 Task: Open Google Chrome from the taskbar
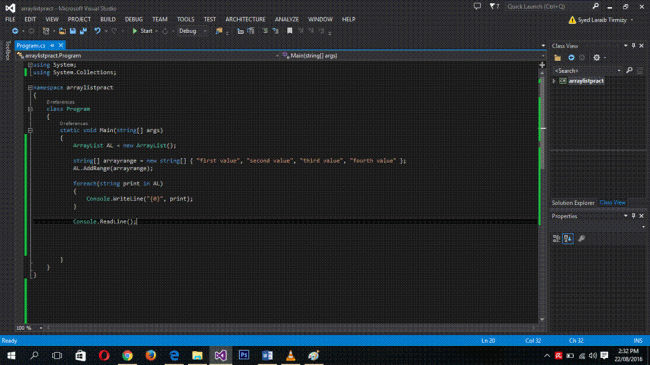tap(127, 355)
